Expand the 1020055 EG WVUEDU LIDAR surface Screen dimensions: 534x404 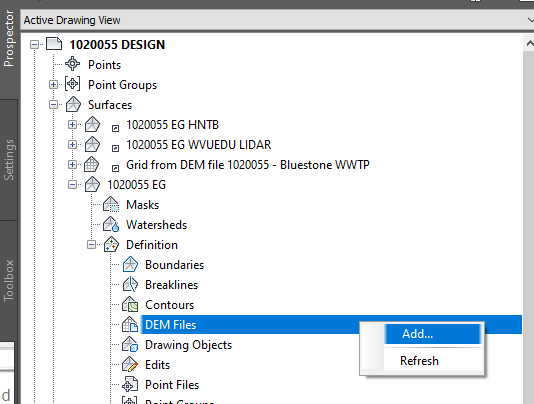(72, 145)
